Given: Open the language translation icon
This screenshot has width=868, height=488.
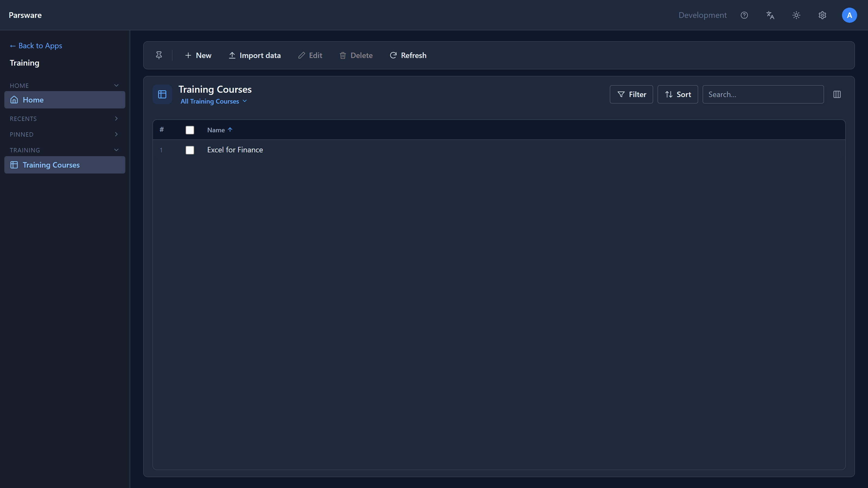Looking at the screenshot, I should click(770, 15).
